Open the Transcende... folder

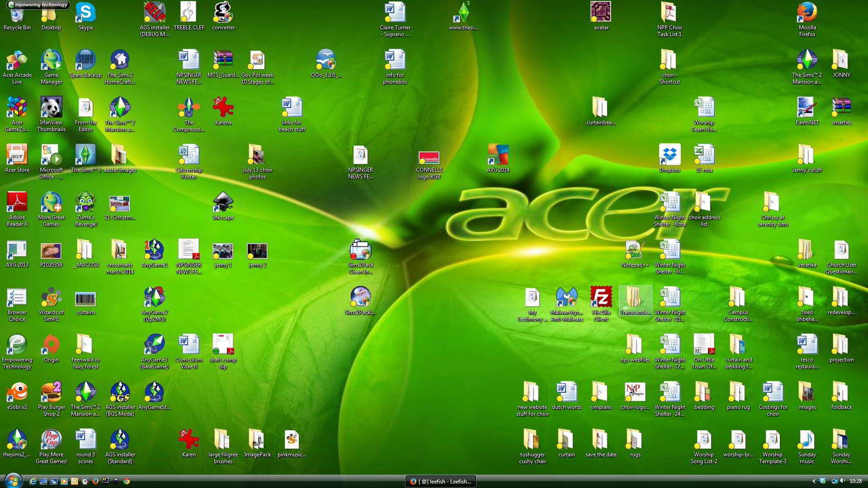pyautogui.click(x=635, y=300)
